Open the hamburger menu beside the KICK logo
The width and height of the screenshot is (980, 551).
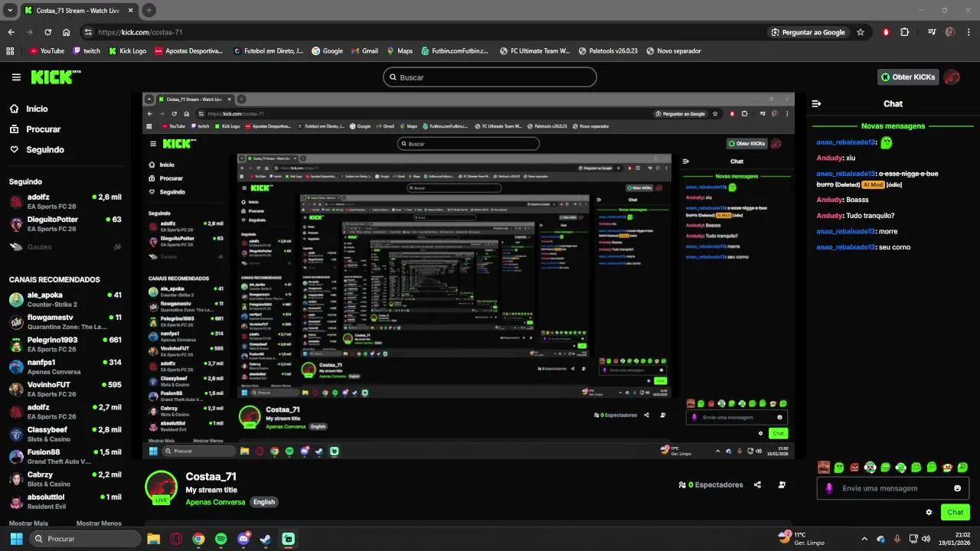pos(16,77)
